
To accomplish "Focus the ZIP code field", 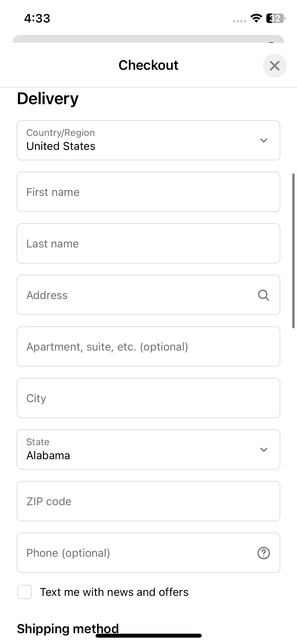I will 148,501.
